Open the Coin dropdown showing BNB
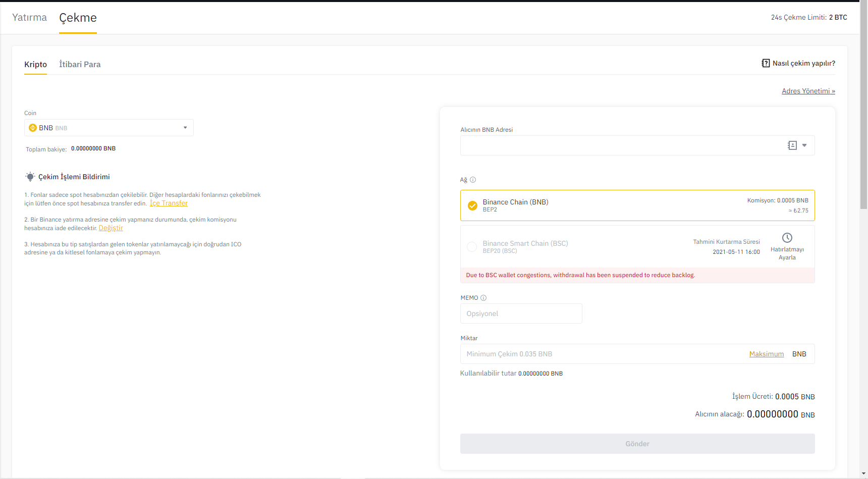The image size is (868, 479). [x=109, y=128]
